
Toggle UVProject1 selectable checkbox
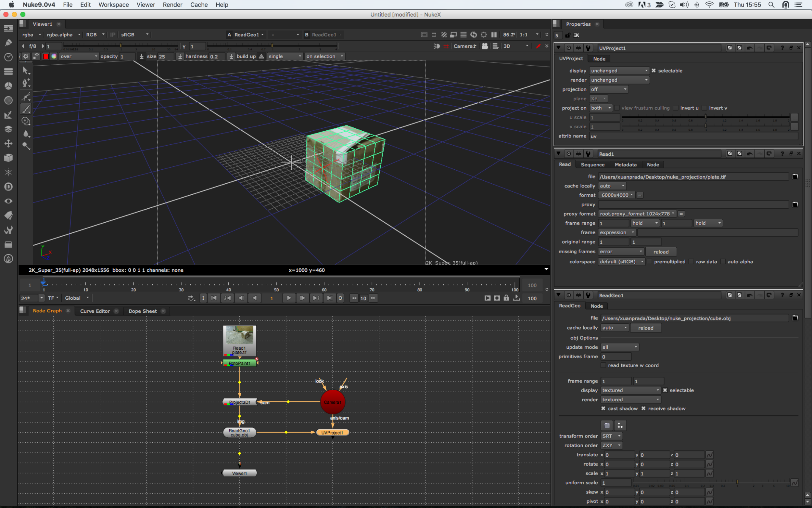pyautogui.click(x=653, y=71)
